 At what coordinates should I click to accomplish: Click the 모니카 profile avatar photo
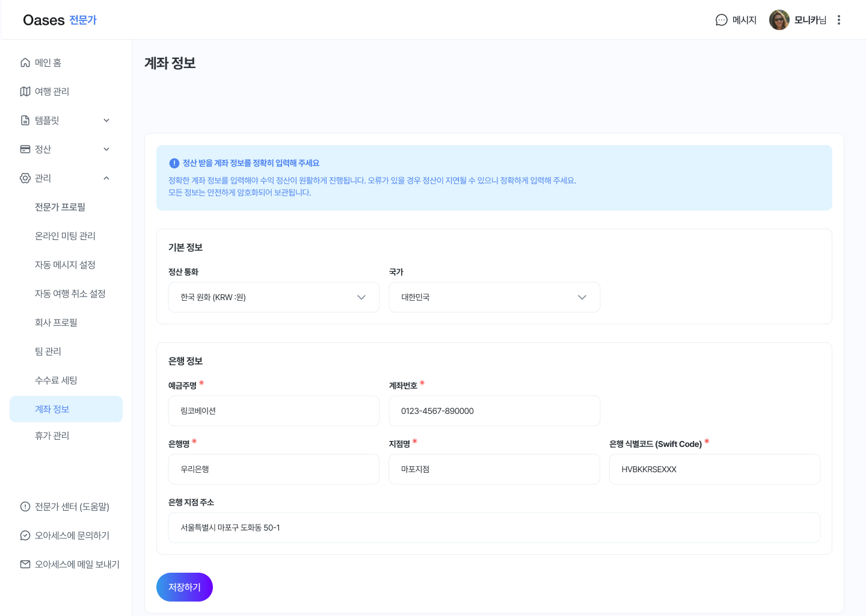(779, 20)
